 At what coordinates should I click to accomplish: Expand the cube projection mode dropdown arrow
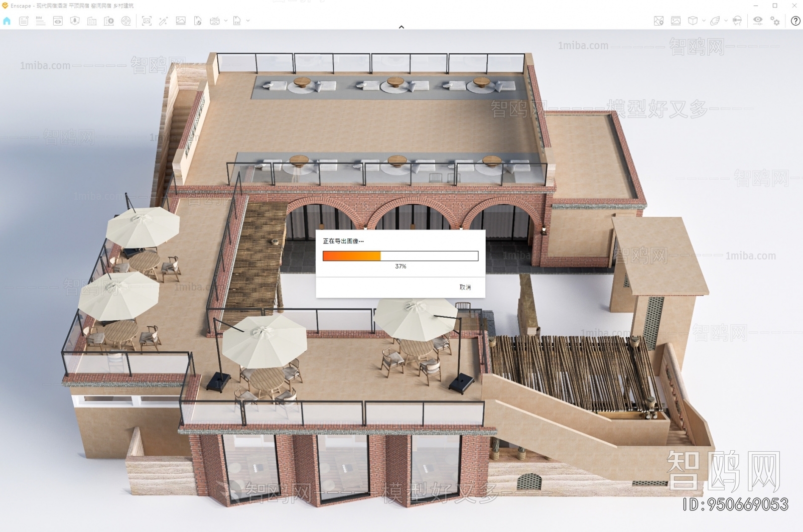pos(704,21)
